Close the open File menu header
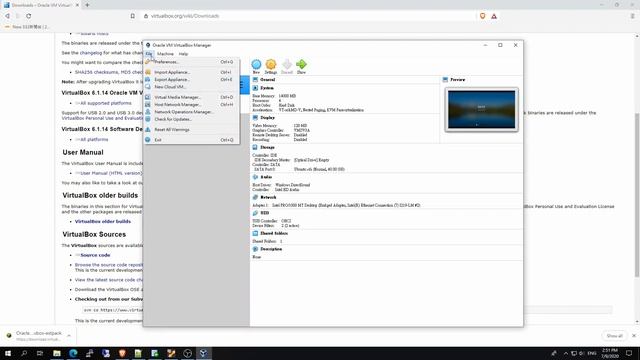 [149, 54]
